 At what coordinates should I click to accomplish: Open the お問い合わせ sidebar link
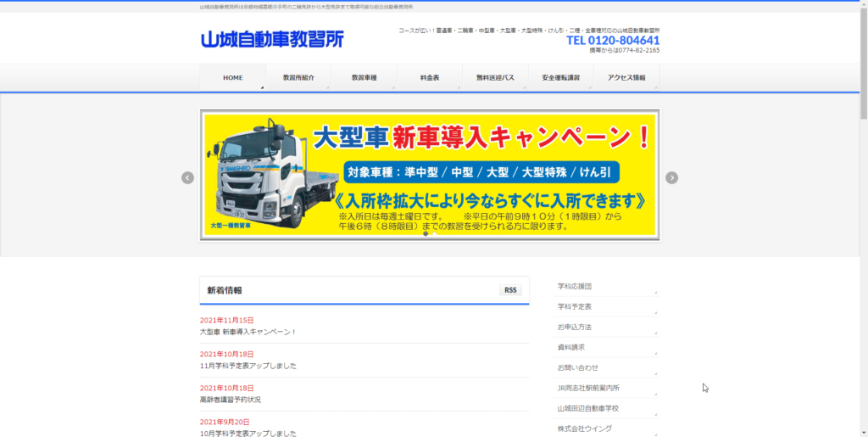pos(605,367)
